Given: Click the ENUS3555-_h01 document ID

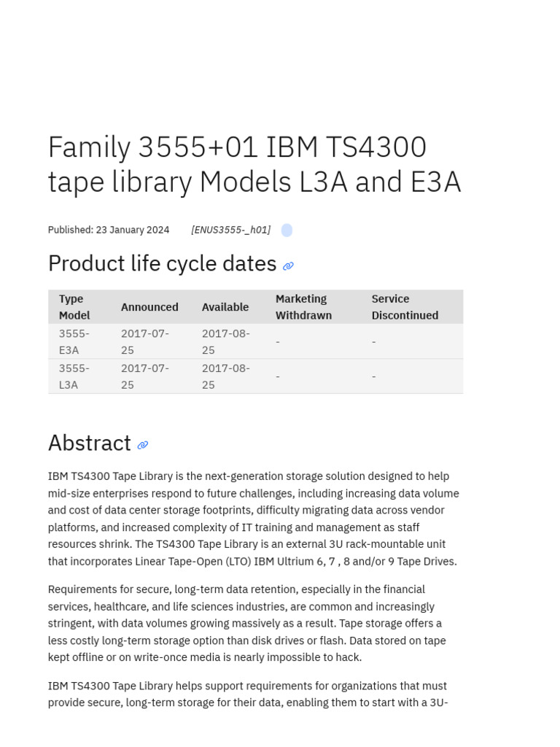Looking at the screenshot, I should click(x=230, y=230).
